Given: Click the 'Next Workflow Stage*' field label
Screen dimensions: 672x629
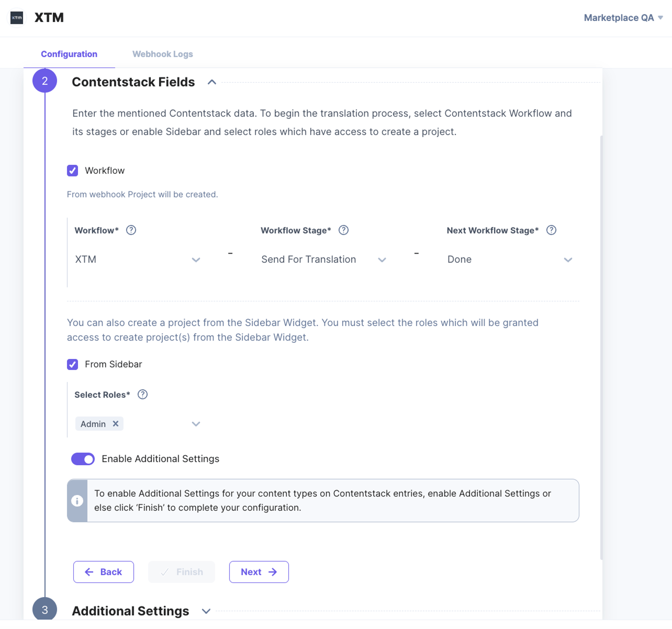Looking at the screenshot, I should coord(493,231).
